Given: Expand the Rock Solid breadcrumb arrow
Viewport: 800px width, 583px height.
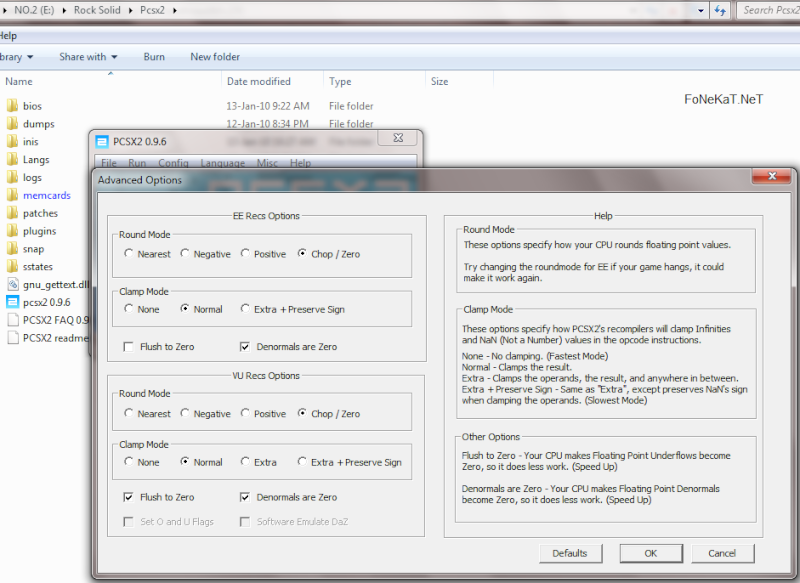Looking at the screenshot, I should click(x=130, y=10).
